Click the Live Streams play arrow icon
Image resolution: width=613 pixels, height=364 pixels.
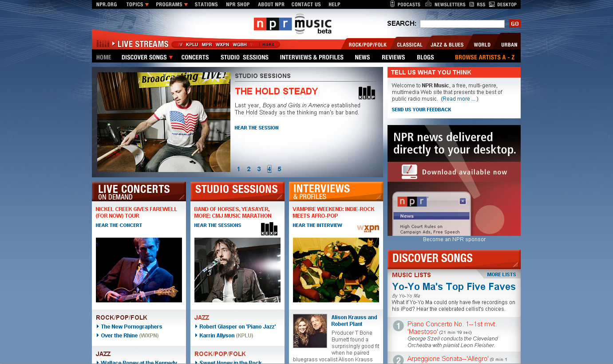[x=114, y=44]
